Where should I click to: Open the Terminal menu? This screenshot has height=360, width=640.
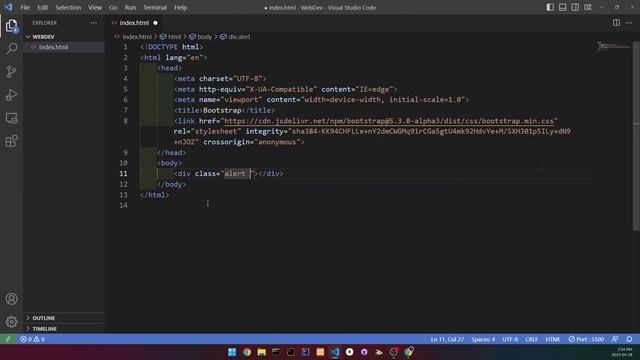(155, 7)
